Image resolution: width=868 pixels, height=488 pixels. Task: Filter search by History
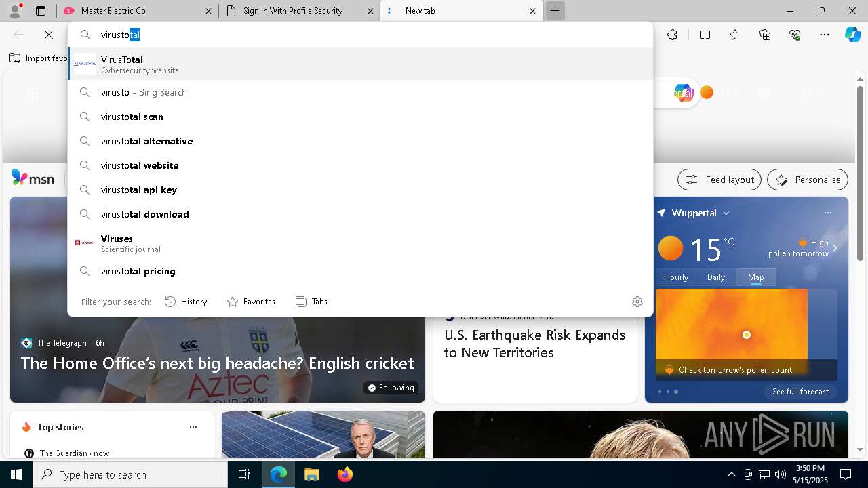click(186, 302)
